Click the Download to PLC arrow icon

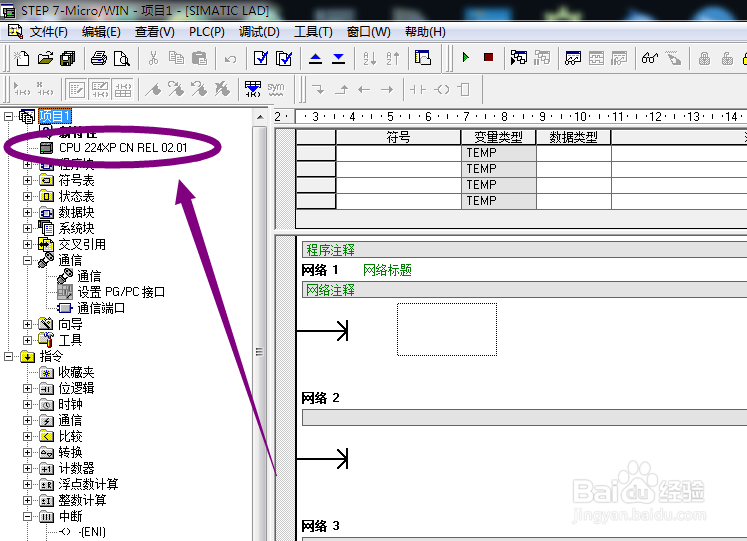pyautogui.click(x=339, y=59)
